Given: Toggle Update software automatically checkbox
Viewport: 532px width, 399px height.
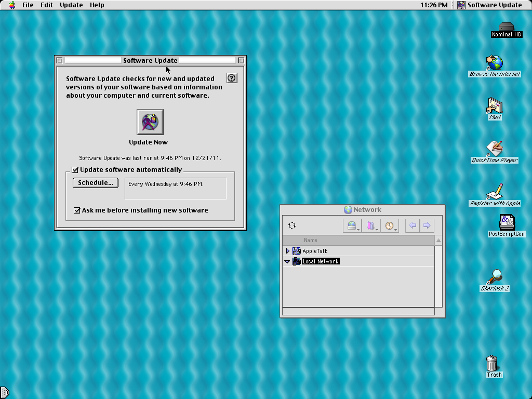Looking at the screenshot, I should [x=75, y=170].
